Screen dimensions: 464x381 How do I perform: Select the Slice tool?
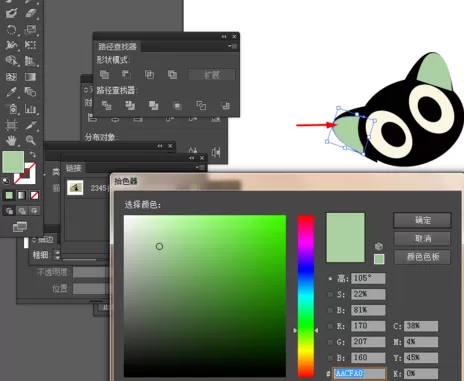(x=30, y=125)
